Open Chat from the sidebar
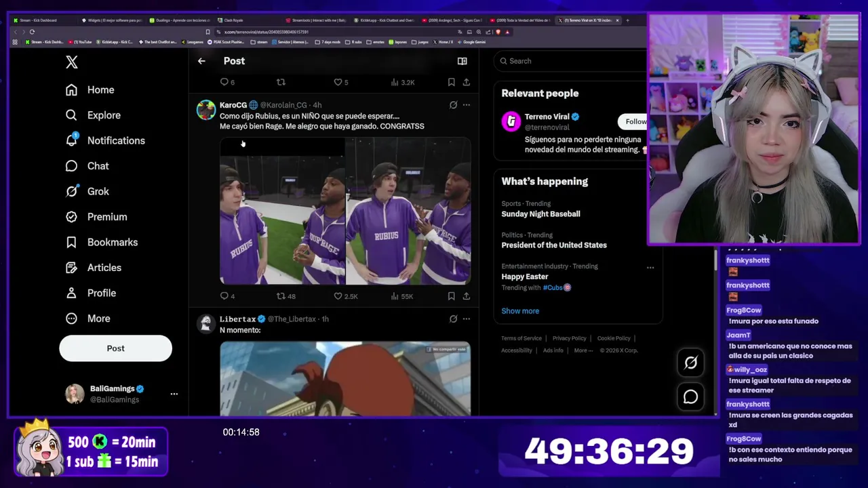This screenshot has height=488, width=868. (x=87, y=166)
